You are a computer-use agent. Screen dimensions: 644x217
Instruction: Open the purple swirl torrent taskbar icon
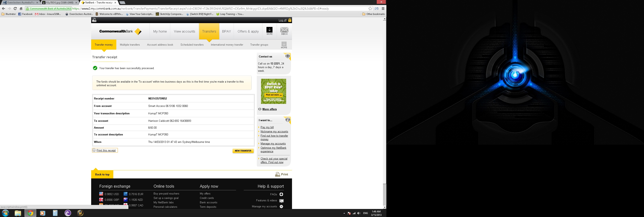pyautogui.click(x=68, y=213)
